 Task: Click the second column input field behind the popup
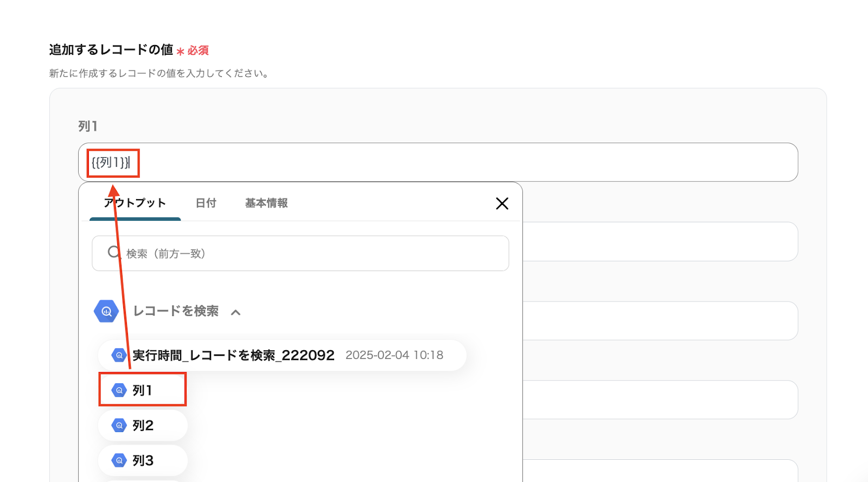(659, 242)
